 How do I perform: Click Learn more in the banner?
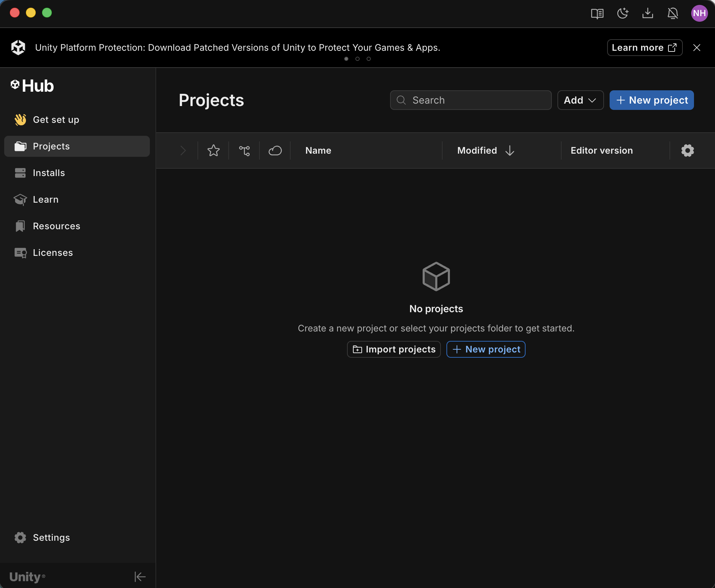(644, 48)
